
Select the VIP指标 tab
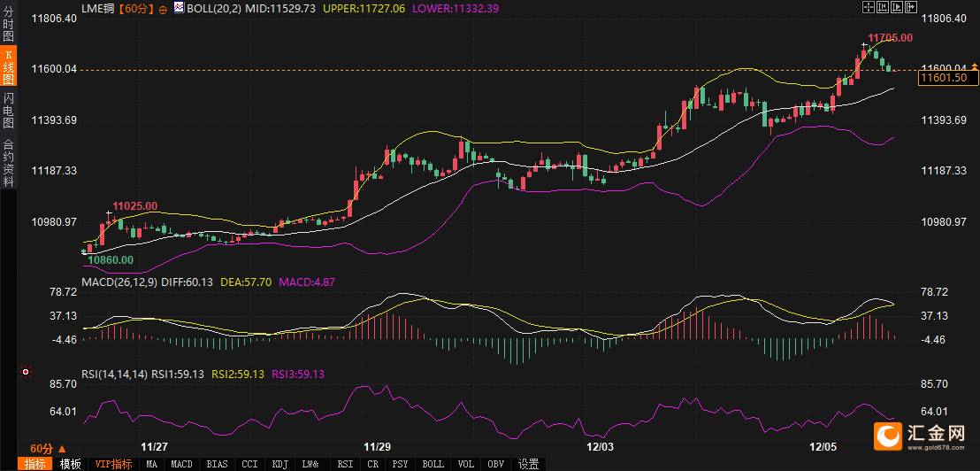coord(113,464)
